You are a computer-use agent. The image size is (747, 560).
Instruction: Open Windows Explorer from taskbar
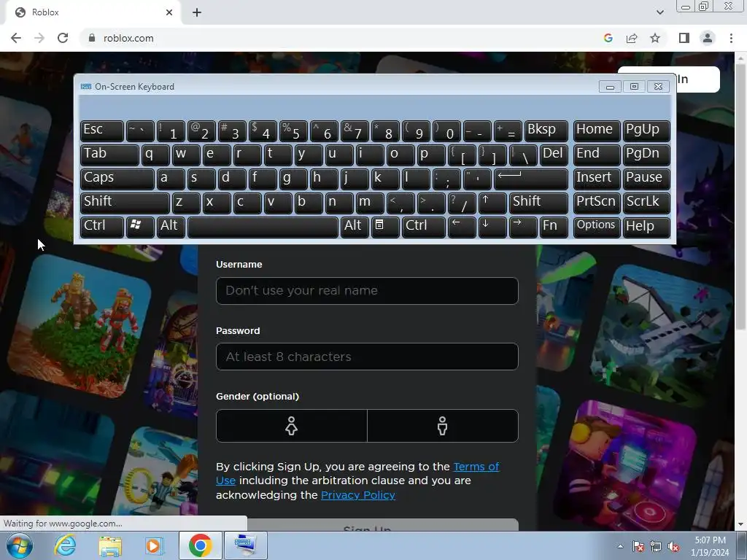110,545
